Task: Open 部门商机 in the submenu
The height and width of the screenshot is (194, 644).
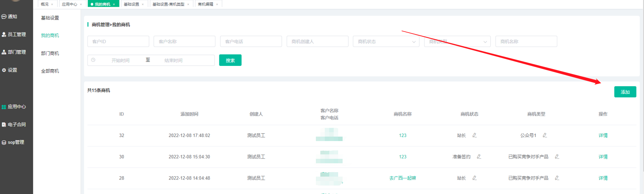Action: [x=50, y=53]
